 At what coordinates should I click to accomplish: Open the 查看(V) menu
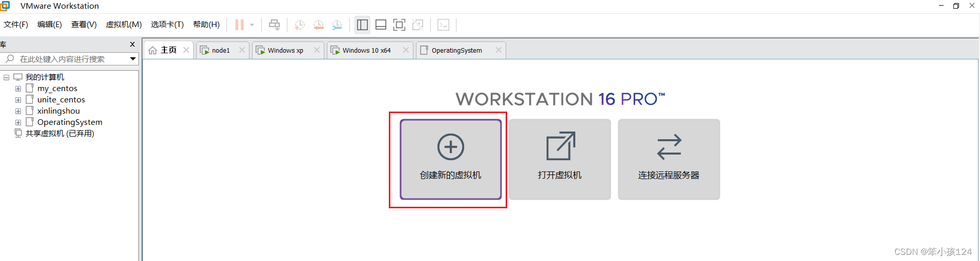point(84,25)
